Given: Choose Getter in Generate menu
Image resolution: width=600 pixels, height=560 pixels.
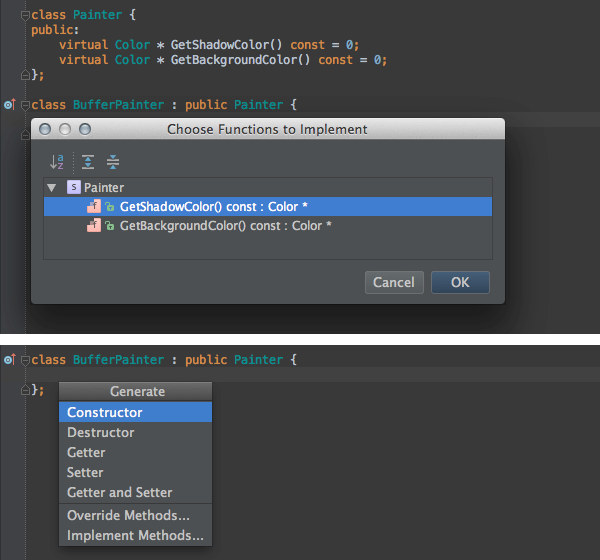Looking at the screenshot, I should pos(135,452).
